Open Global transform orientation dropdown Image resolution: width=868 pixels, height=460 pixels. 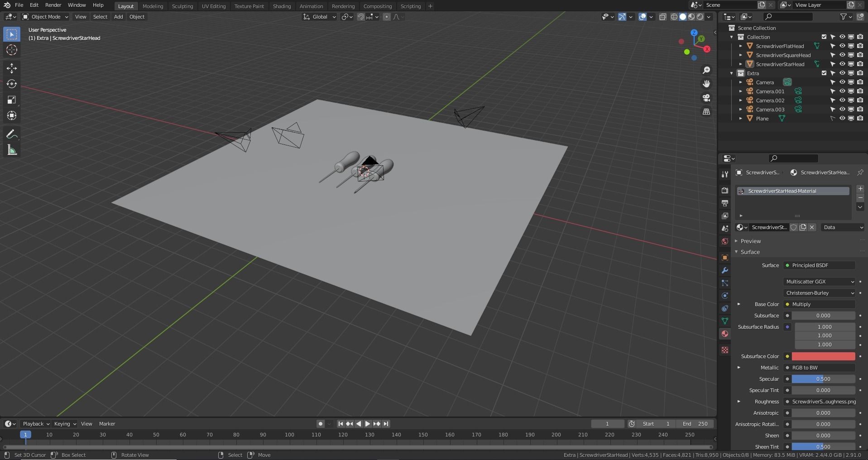point(320,17)
